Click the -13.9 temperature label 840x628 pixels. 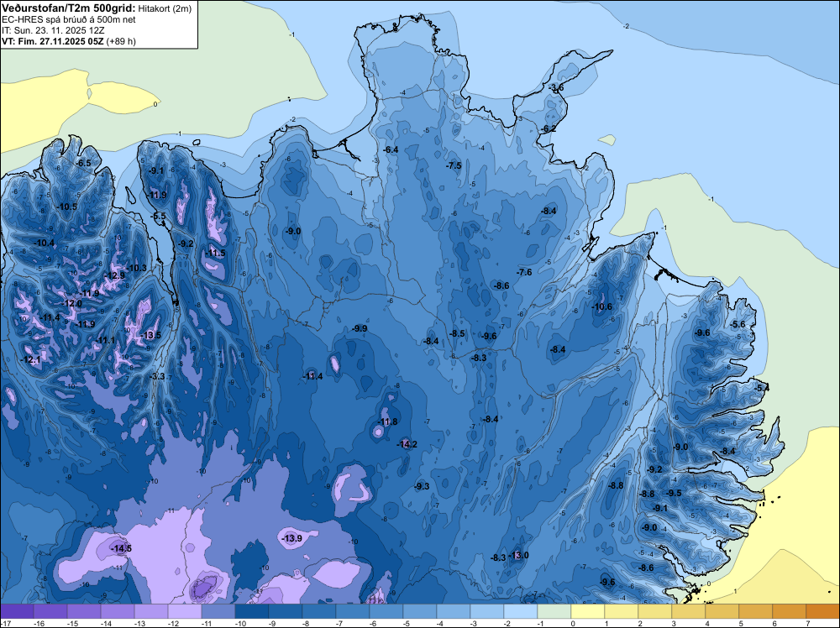(x=292, y=538)
